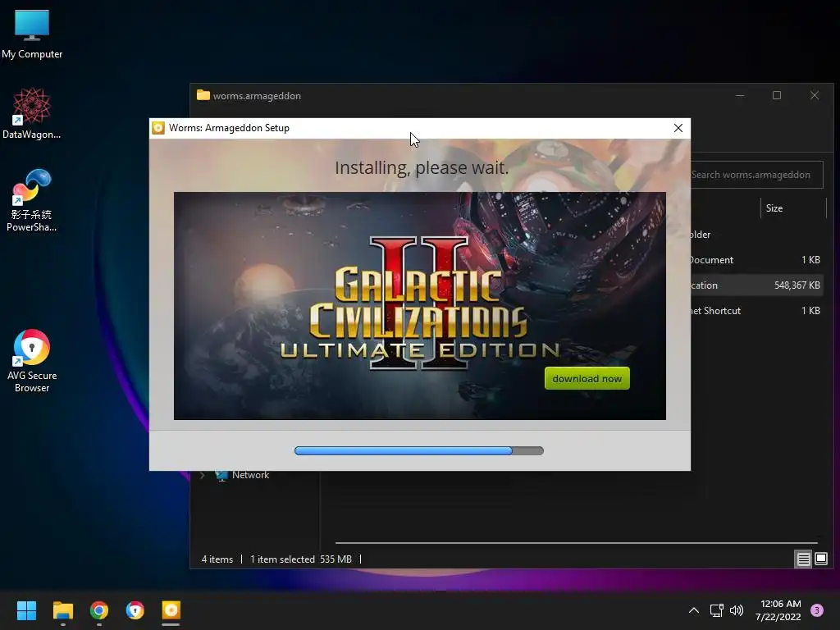Maximize the worms.armageddon Explorer window

point(777,95)
